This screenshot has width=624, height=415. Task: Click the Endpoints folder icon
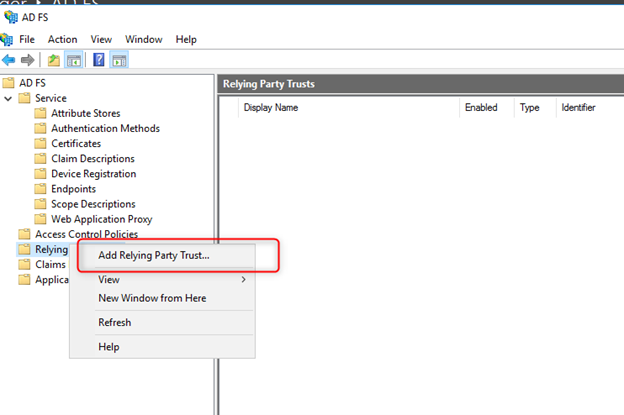tap(40, 189)
